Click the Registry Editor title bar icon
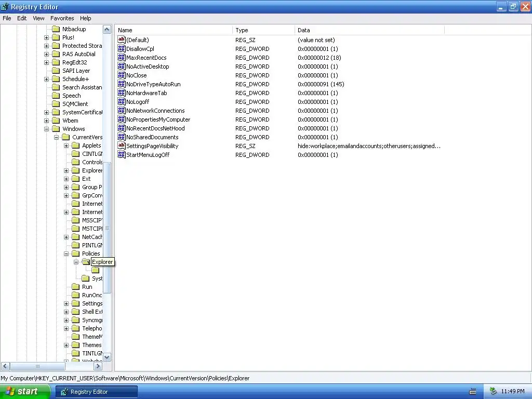532x399 pixels. coord(5,7)
